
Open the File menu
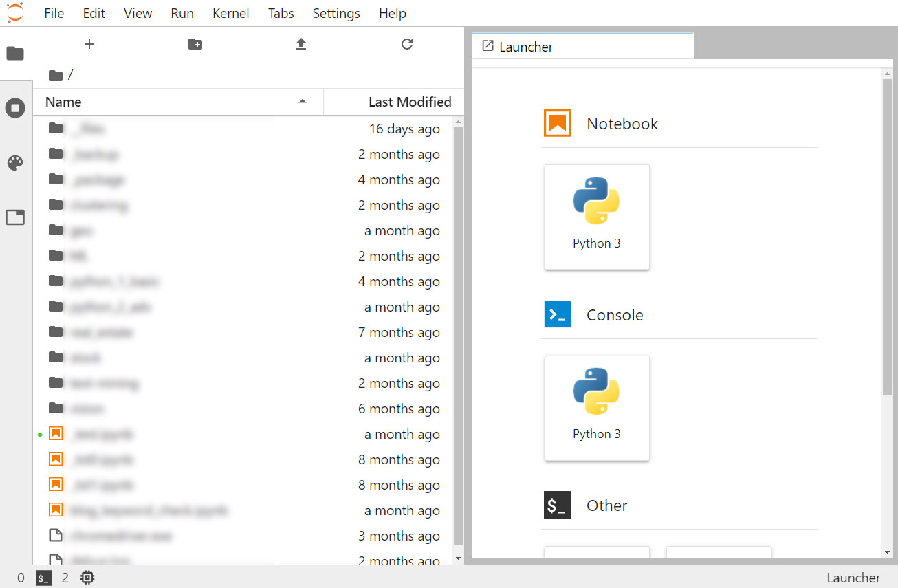tap(54, 13)
